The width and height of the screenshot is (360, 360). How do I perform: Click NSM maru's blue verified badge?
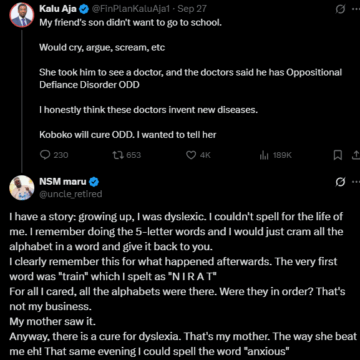click(94, 182)
